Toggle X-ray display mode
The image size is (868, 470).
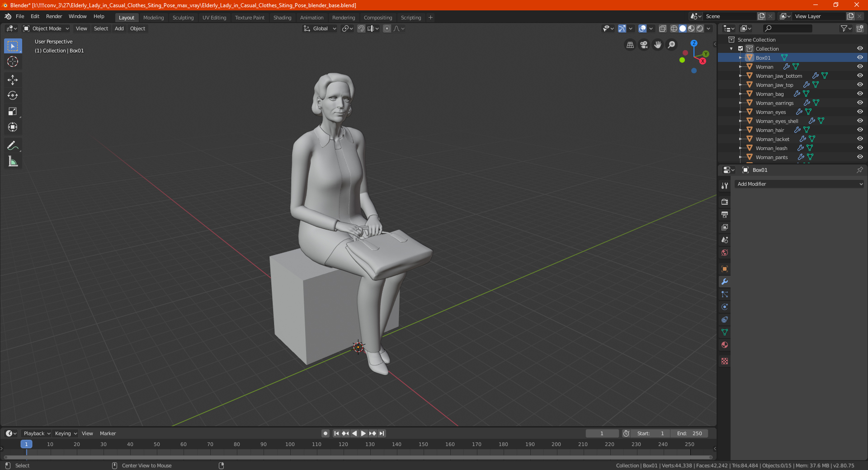pos(663,28)
